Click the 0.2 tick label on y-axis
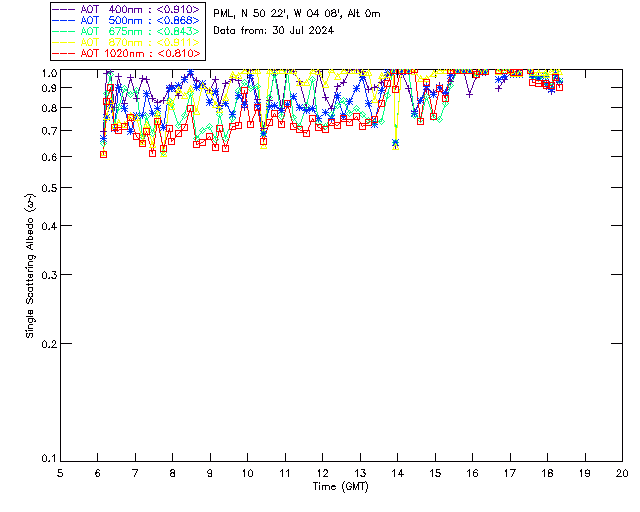640x512 pixels. 49,343
